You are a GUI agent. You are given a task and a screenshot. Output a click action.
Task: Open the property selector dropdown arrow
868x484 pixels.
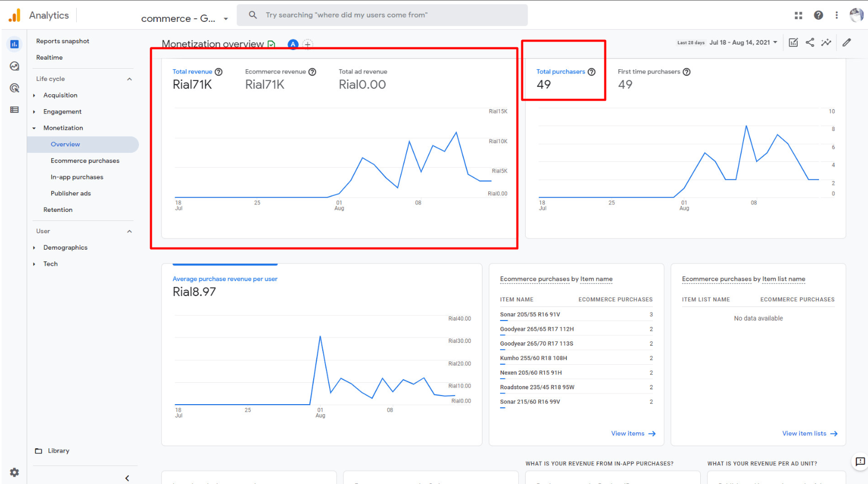pos(226,19)
